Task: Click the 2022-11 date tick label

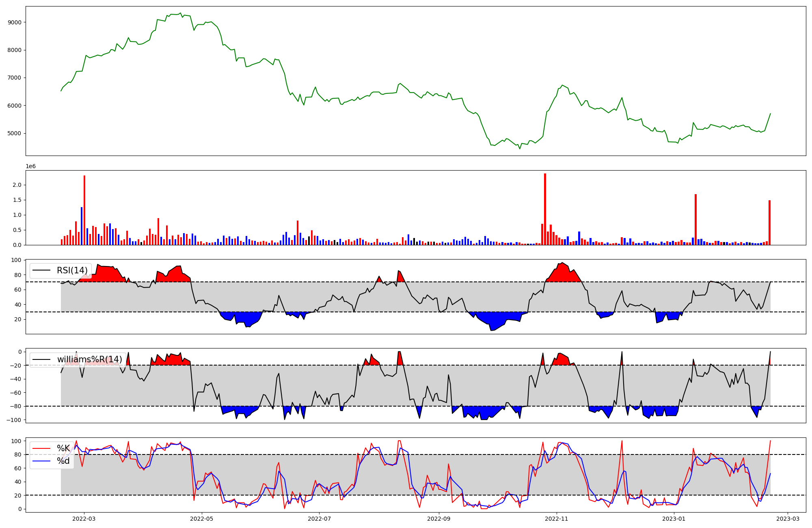Action: (x=556, y=519)
